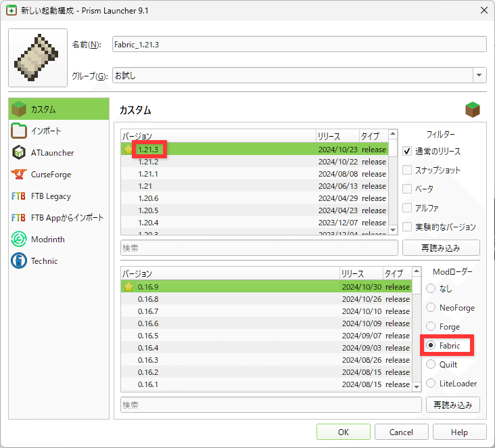Select Minecraft version 1.20.4
The image size is (495, 448).
point(255,223)
